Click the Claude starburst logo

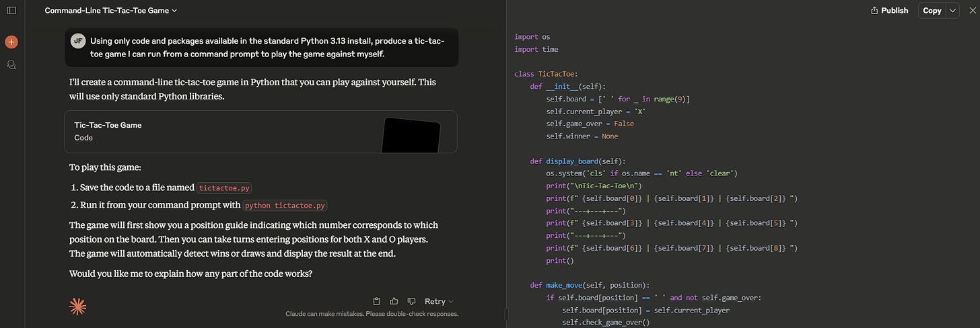click(77, 306)
